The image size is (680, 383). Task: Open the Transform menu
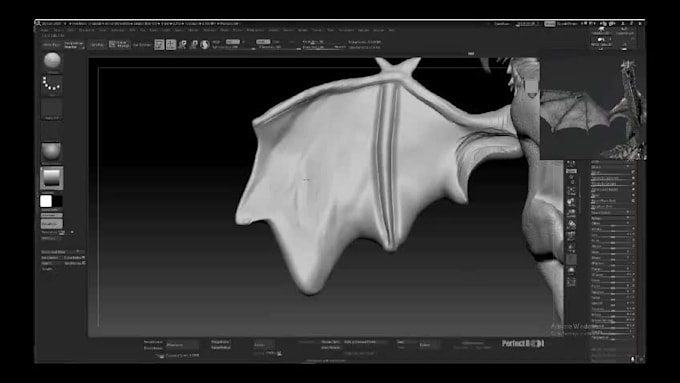point(346,30)
